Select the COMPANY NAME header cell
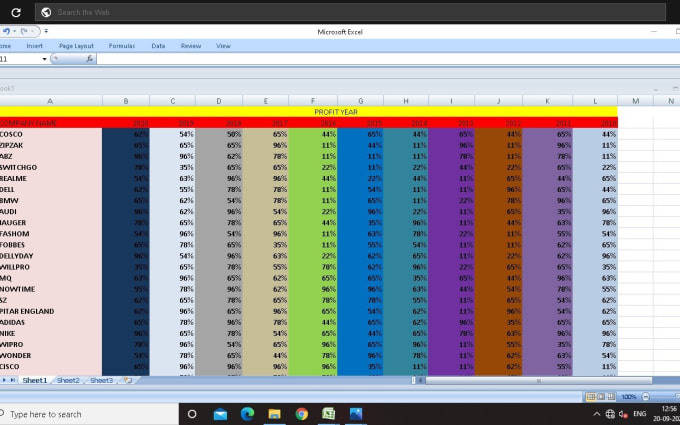Viewport: 680px width, 425px height. coord(51,123)
